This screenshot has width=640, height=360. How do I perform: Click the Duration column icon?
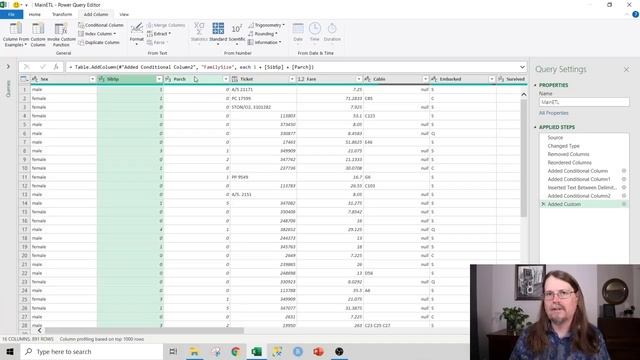(332, 29)
